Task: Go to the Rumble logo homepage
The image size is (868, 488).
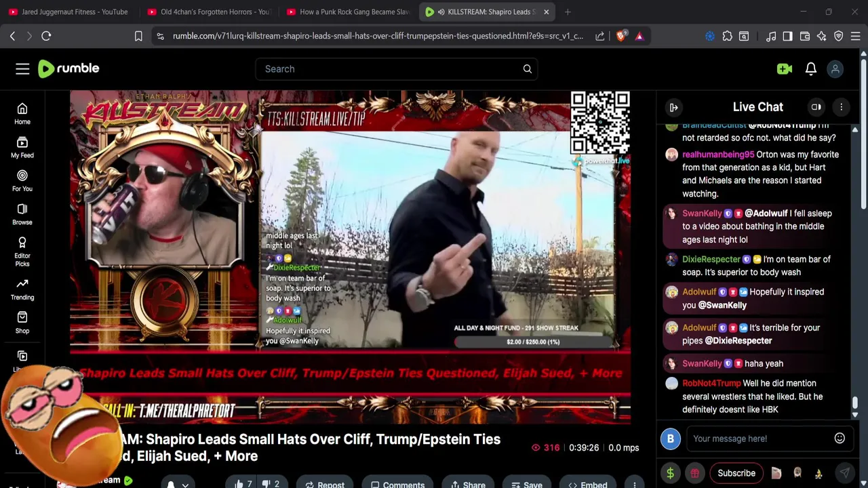Action: pyautogui.click(x=68, y=68)
